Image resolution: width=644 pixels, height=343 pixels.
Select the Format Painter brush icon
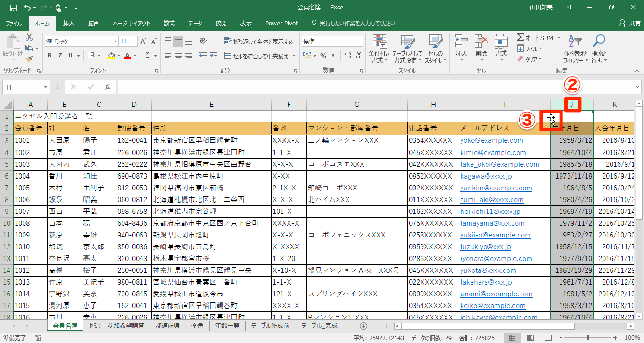click(x=29, y=59)
